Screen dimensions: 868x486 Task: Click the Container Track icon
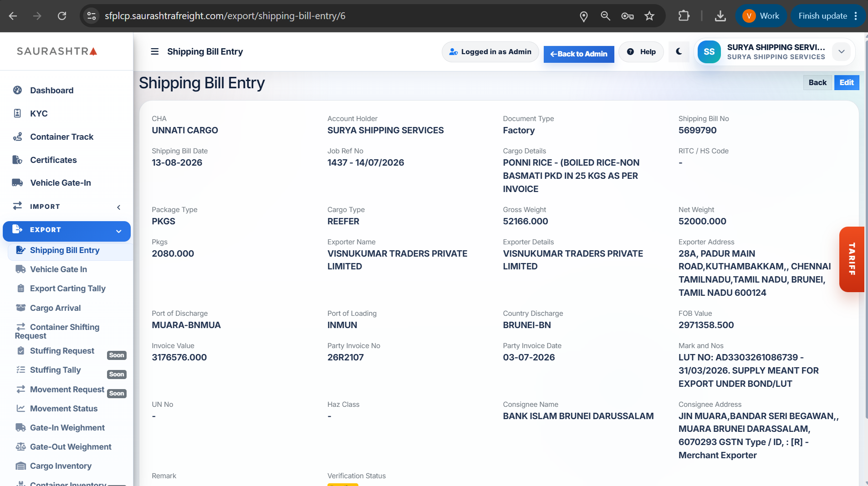[x=17, y=137]
